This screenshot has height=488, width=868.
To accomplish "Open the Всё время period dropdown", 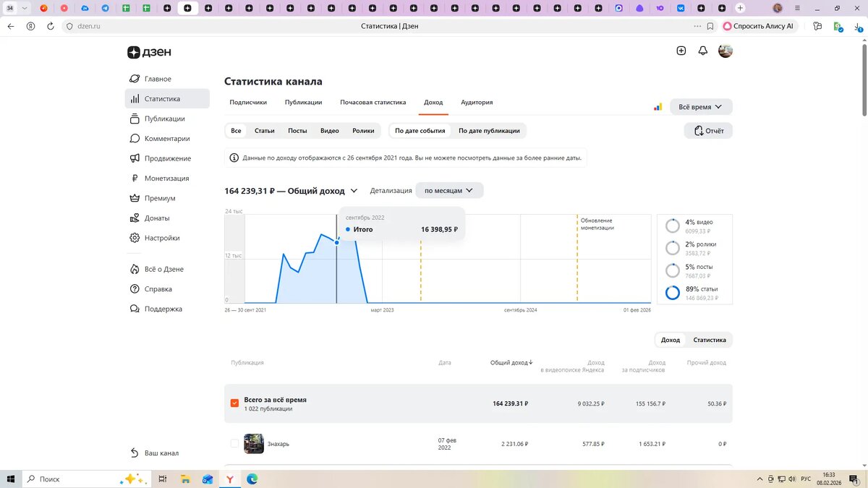I will point(699,106).
